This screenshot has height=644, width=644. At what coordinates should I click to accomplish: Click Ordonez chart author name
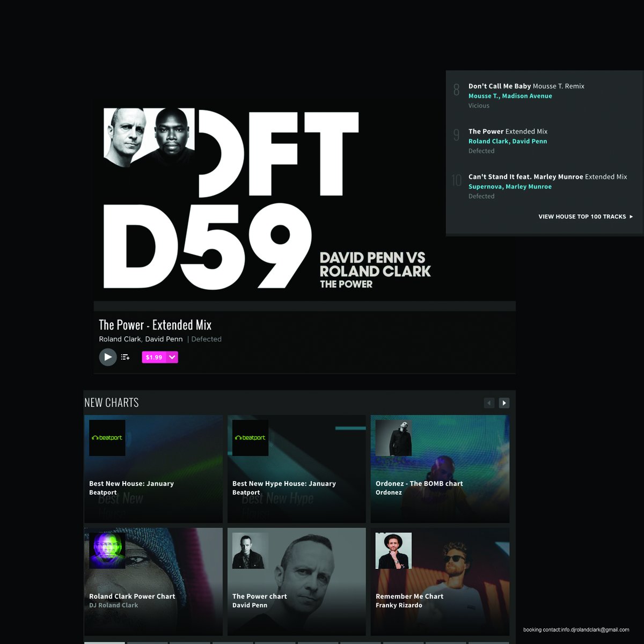pyautogui.click(x=389, y=493)
